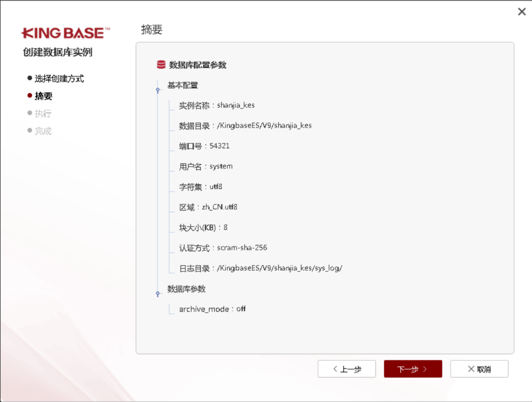Collapse the 基本配置 tree node
532x402 pixels.
point(158,90)
